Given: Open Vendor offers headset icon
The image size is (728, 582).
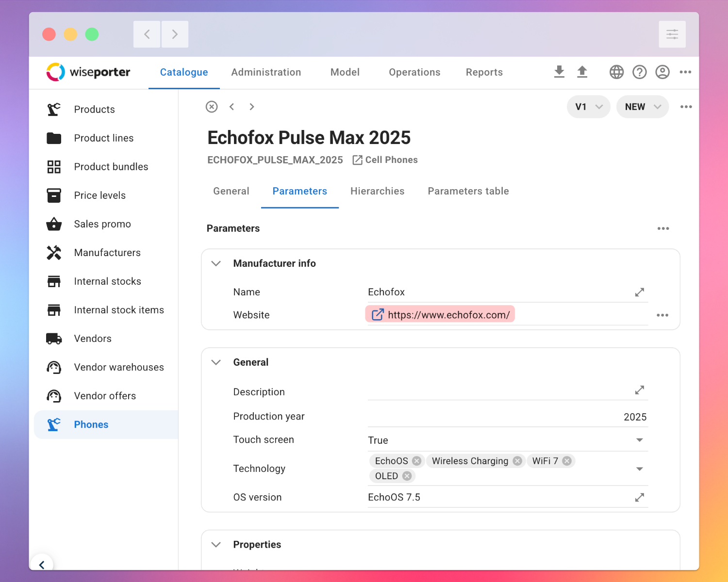Looking at the screenshot, I should tap(54, 396).
